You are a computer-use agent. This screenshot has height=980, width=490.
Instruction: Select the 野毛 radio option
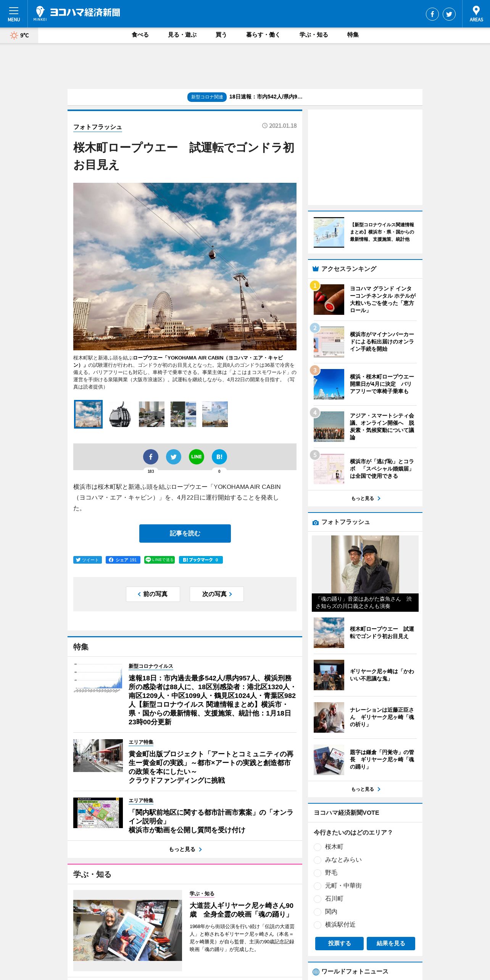[x=317, y=873]
